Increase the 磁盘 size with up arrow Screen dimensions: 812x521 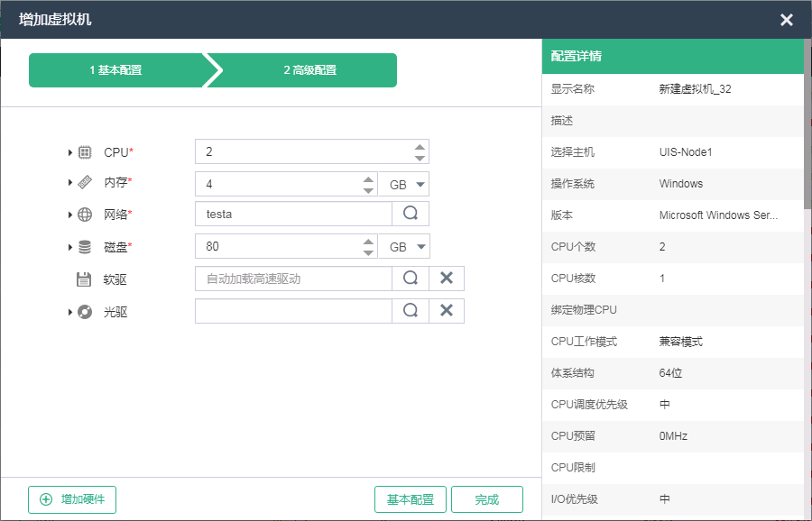click(368, 242)
